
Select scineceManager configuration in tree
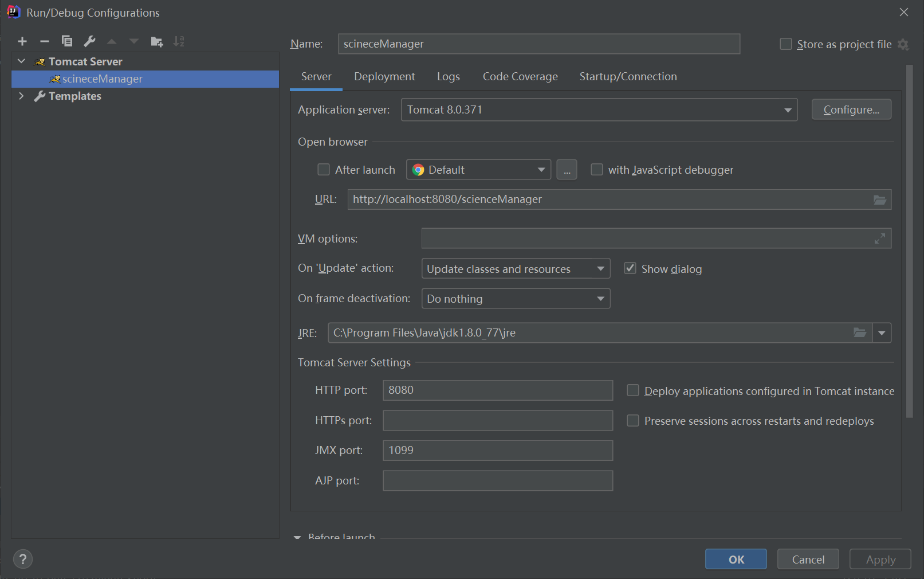click(x=146, y=79)
